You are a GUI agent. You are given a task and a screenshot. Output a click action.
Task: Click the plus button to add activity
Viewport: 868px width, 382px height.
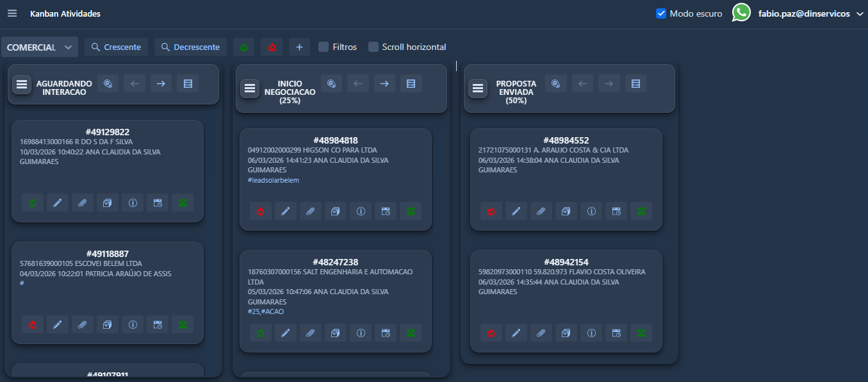299,47
